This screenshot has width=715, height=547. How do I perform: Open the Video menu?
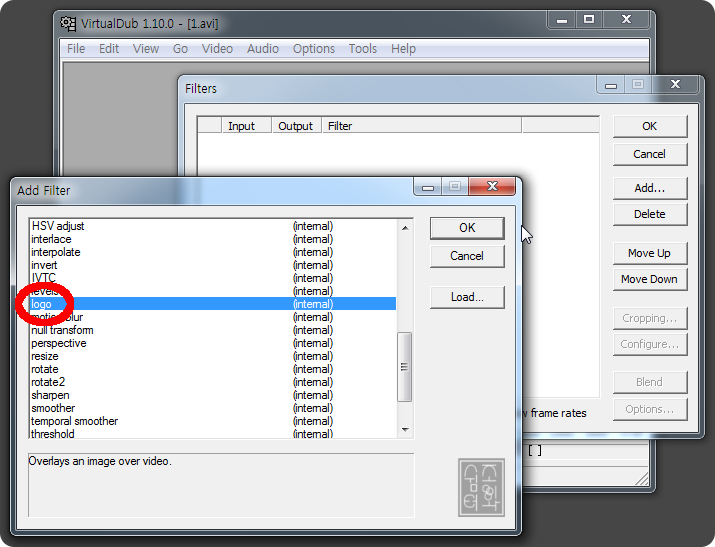[x=218, y=49]
